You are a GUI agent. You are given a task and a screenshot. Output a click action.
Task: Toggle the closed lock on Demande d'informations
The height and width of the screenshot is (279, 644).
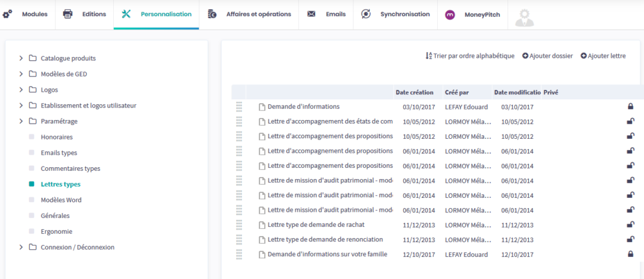pos(630,106)
